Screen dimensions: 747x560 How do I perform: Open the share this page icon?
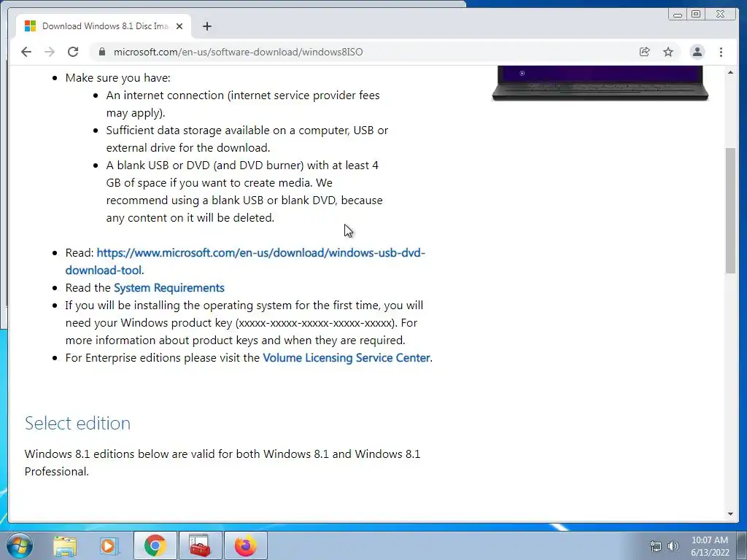tap(645, 52)
